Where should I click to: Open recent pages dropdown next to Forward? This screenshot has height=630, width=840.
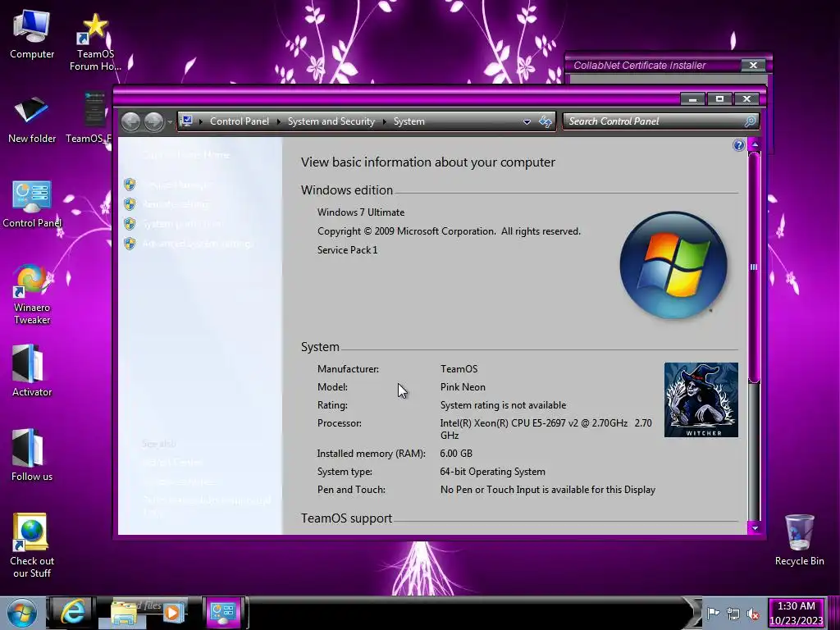(170, 122)
